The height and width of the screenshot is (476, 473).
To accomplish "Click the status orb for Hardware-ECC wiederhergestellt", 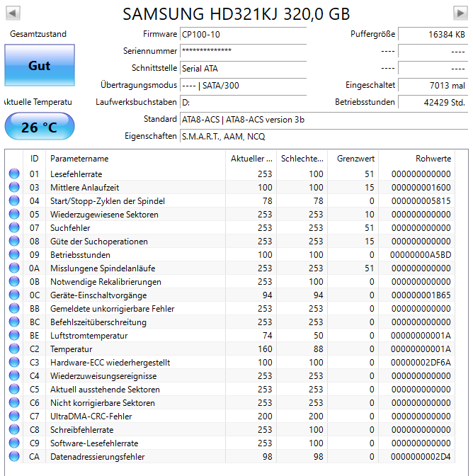I will pyautogui.click(x=14, y=362).
